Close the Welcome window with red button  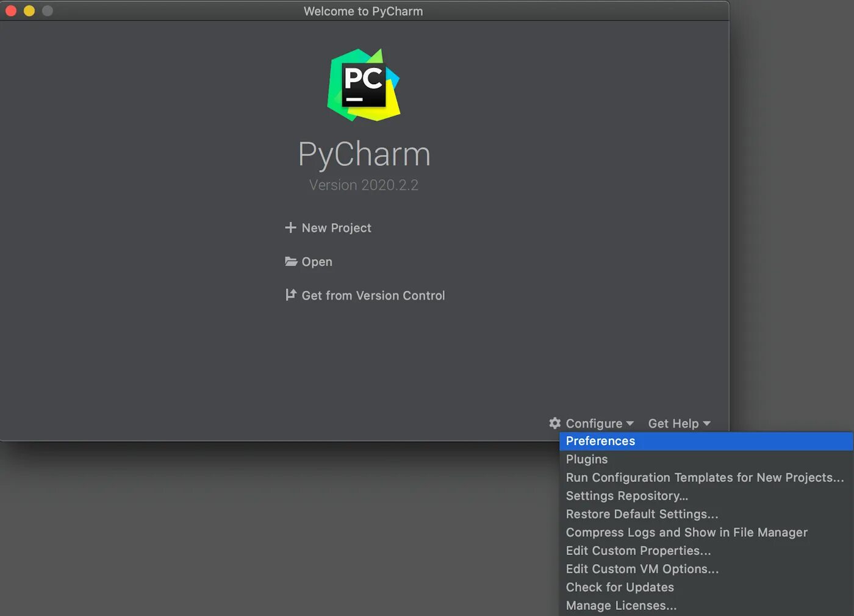pos(11,11)
